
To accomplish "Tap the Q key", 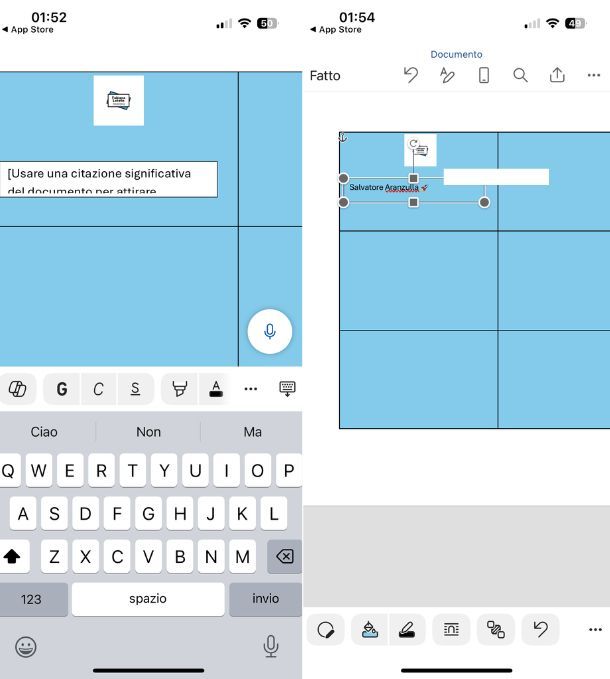I will [x=8, y=470].
